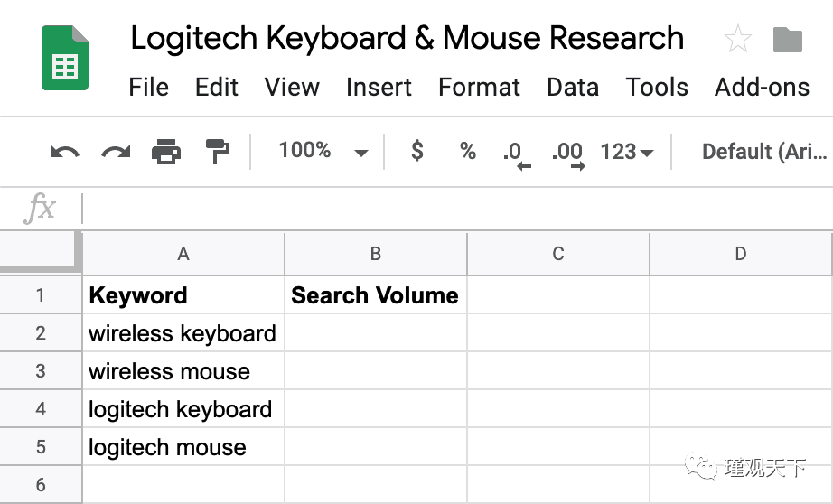Click the move to folder icon
This screenshot has height=504, width=833.
[788, 39]
